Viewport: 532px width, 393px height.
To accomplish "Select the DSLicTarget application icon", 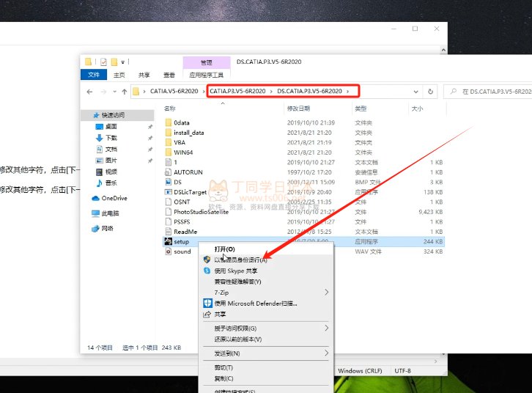I will (x=169, y=192).
